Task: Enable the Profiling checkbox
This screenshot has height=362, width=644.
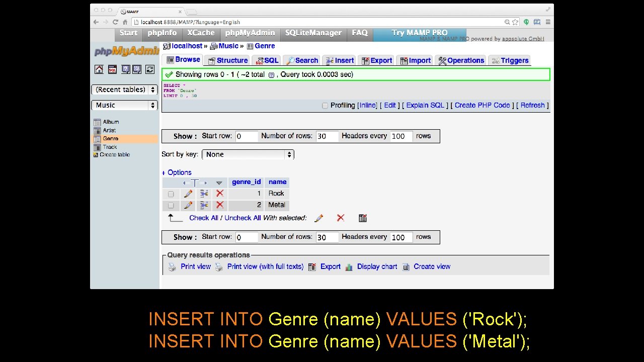Action: point(325,106)
